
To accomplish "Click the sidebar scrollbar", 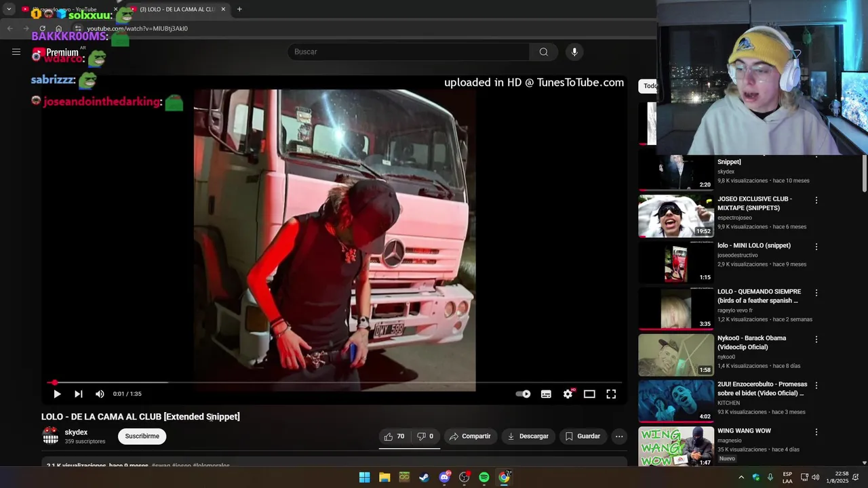I will (x=864, y=173).
